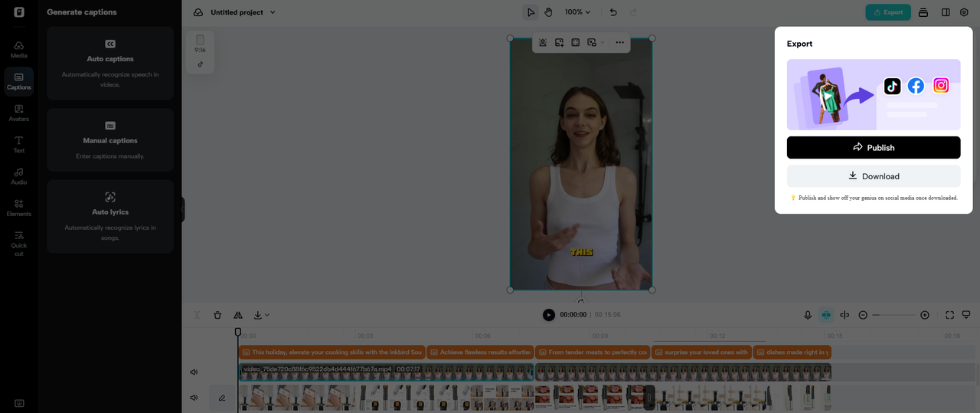Click the Instagram logo in Export banner
Image resolution: width=980 pixels, height=413 pixels.
click(x=941, y=86)
